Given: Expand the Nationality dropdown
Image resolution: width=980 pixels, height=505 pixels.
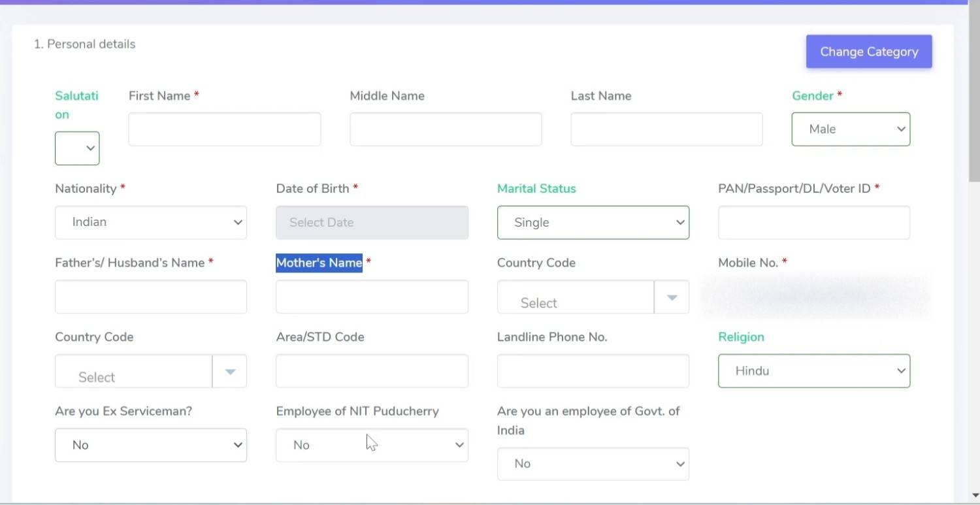Looking at the screenshot, I should [151, 223].
